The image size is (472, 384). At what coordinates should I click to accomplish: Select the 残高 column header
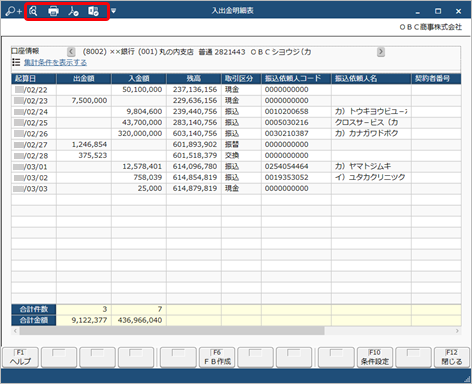point(194,79)
